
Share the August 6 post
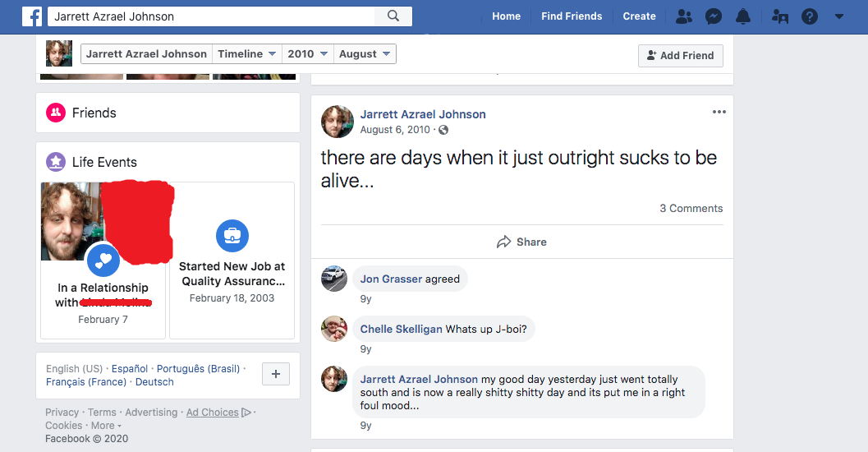(x=521, y=242)
